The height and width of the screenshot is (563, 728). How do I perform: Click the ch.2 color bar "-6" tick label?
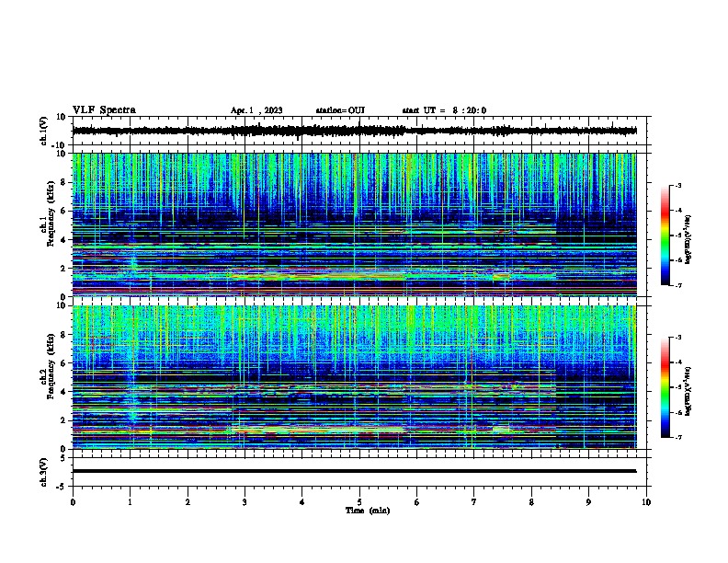[677, 412]
